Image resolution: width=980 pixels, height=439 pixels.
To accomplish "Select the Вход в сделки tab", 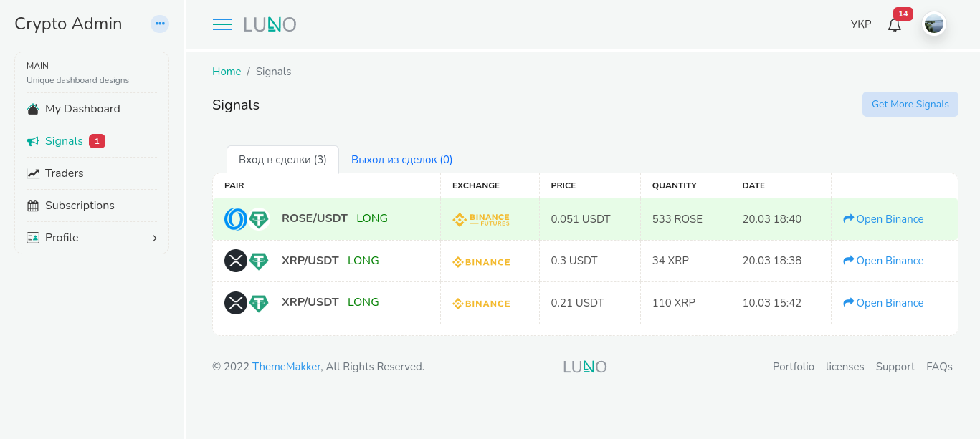I will (x=282, y=160).
